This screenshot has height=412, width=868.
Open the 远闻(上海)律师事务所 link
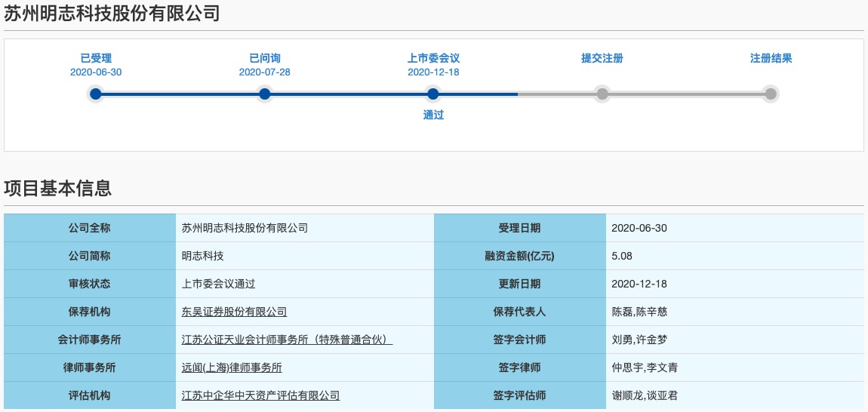click(232, 367)
